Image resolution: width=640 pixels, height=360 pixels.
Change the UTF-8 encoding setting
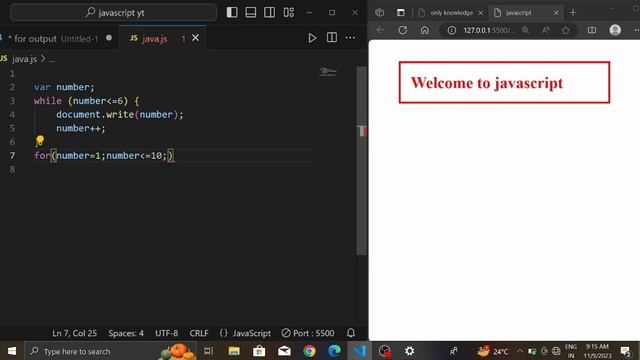[x=166, y=333]
